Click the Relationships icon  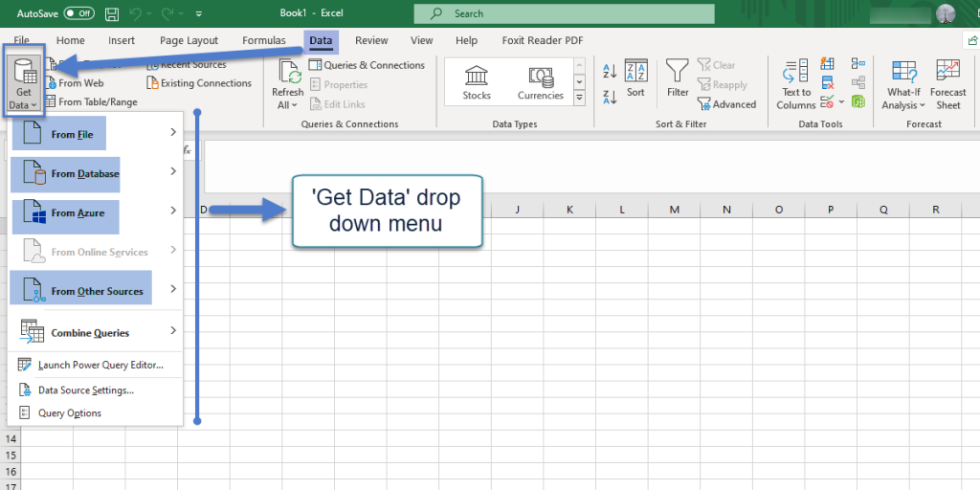[858, 82]
